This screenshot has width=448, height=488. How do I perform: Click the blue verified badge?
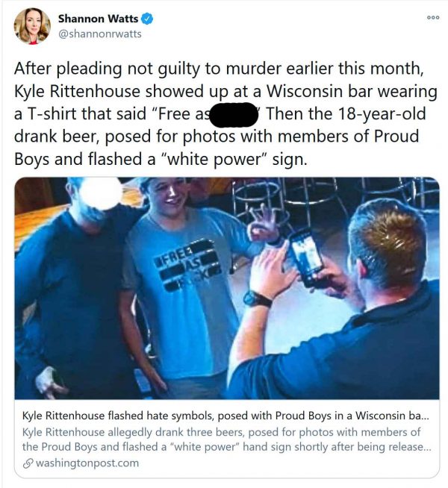pyautogui.click(x=147, y=19)
